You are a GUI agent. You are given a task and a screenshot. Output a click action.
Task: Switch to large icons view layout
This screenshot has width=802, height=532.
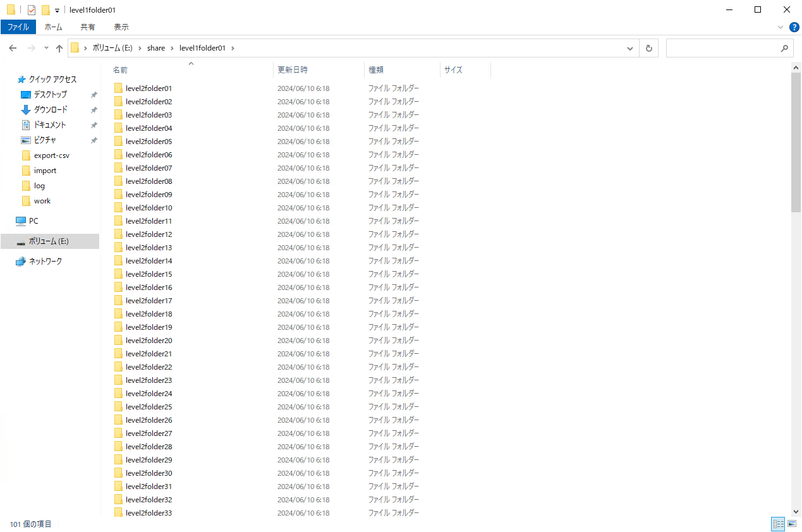click(x=791, y=524)
